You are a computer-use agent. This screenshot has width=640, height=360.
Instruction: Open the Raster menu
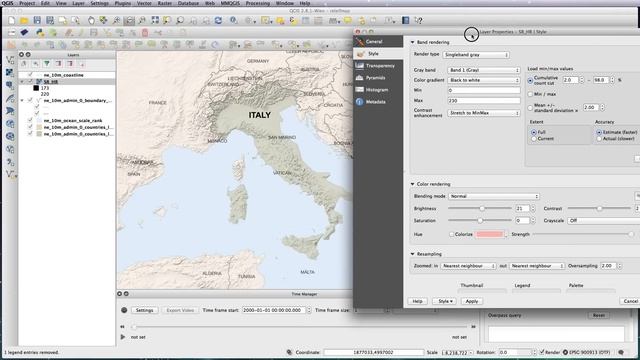pyautogui.click(x=164, y=3)
